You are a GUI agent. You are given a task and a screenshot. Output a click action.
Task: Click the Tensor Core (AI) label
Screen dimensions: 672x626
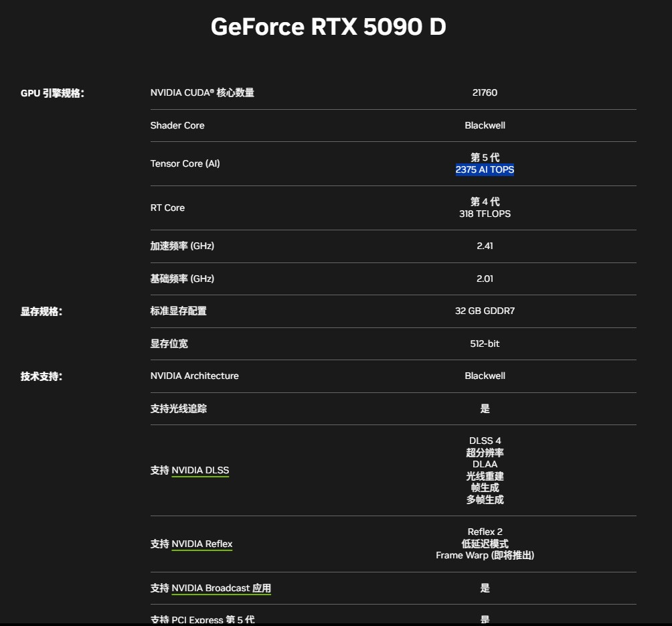(x=185, y=164)
